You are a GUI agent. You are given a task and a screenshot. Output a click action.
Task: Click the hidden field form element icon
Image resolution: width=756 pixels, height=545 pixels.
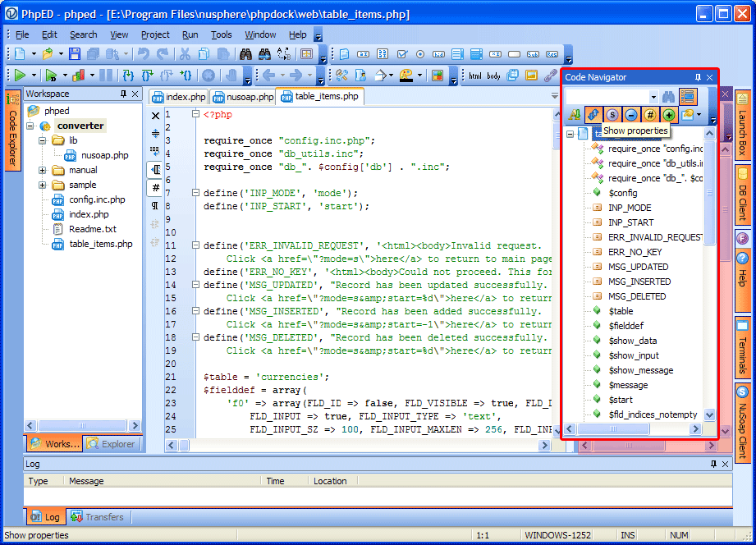439,54
